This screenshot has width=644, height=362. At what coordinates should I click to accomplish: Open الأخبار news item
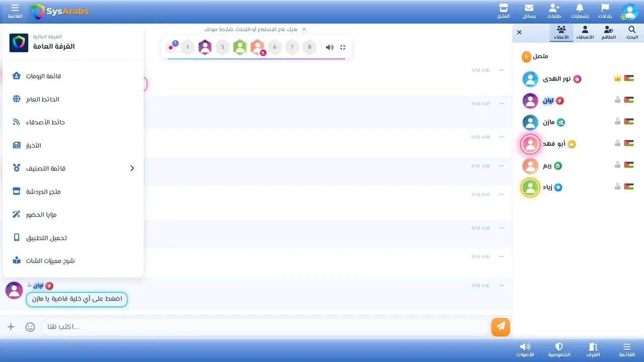click(73, 145)
